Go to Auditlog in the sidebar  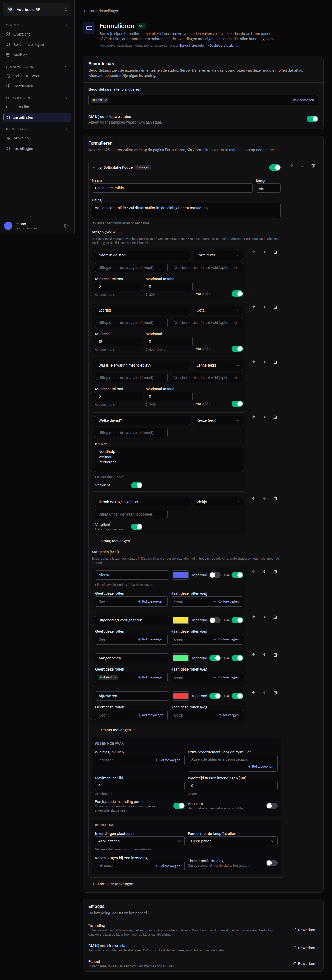[x=37, y=55]
